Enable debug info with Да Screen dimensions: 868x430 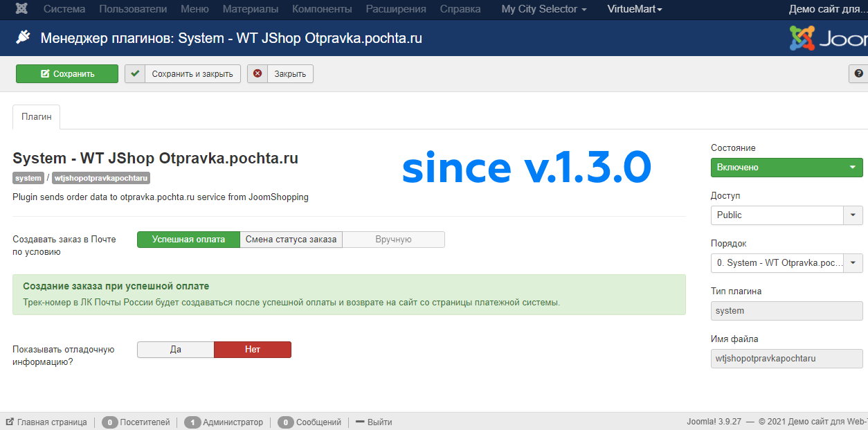176,350
